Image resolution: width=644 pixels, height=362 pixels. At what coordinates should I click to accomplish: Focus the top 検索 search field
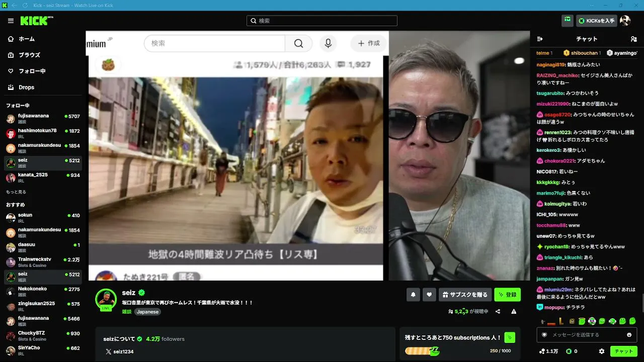tap(322, 21)
